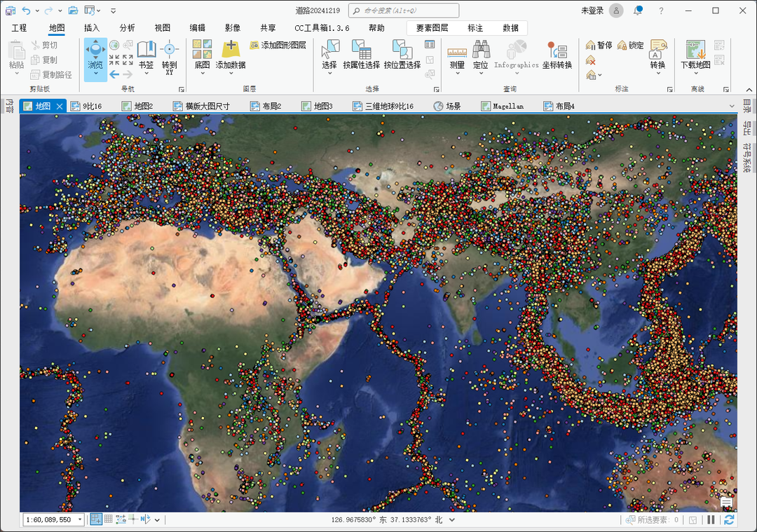This screenshot has width=757, height=532.
Task: Open the attribute table icon in 选择 group
Action: pyautogui.click(x=430, y=45)
